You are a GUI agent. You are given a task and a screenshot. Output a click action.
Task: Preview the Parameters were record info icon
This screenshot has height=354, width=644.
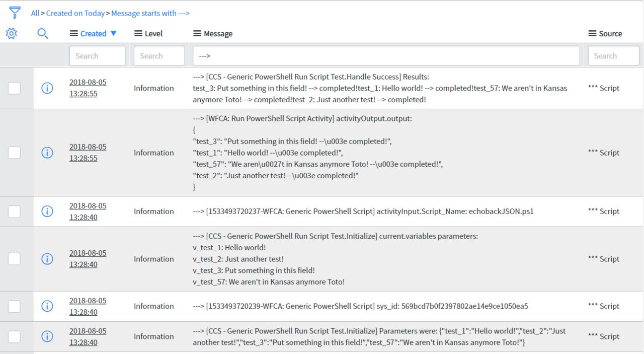click(47, 336)
